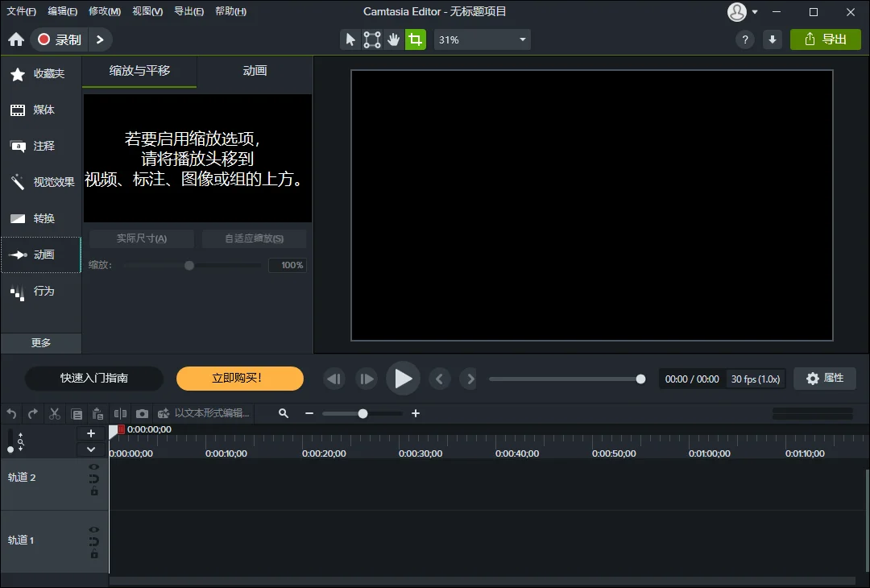870x588 pixels.
Task: Split clip at playhead
Action: (x=120, y=413)
